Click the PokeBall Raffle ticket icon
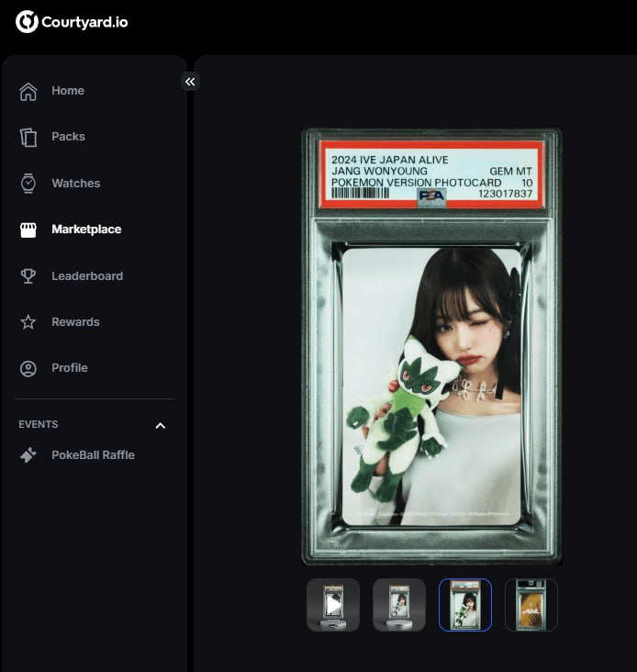637x672 pixels. pos(28,455)
